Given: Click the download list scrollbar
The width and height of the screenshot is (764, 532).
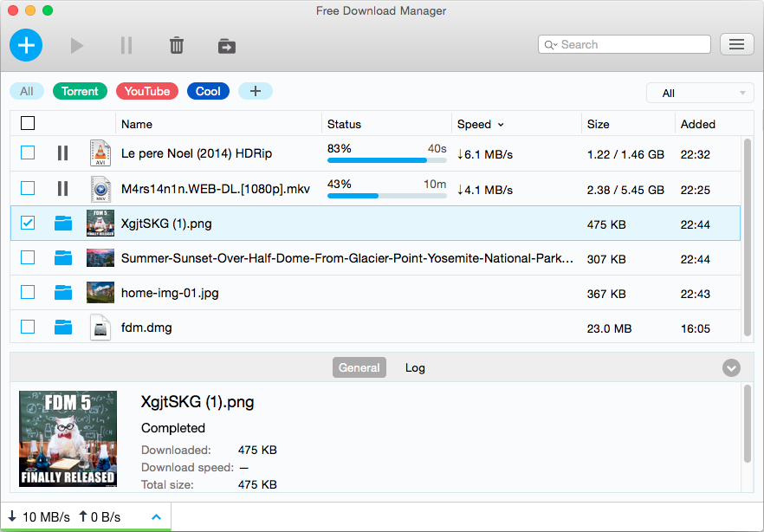Looking at the screenshot, I should (x=748, y=237).
